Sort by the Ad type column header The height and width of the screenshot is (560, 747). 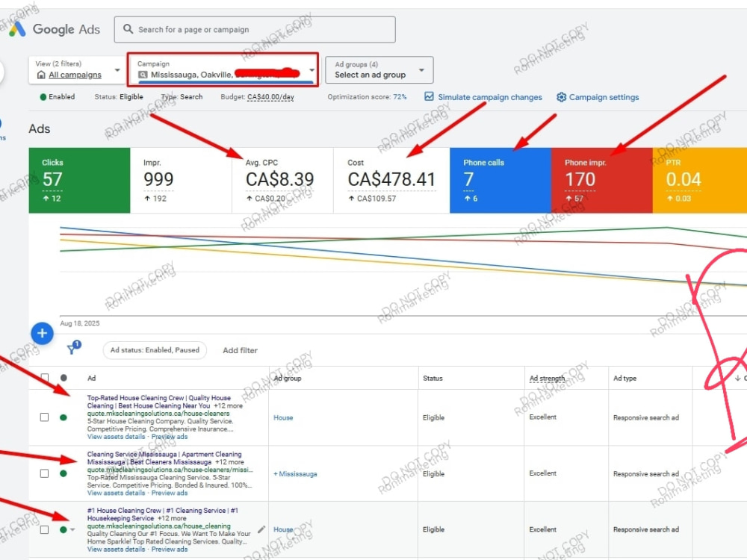[x=624, y=378]
